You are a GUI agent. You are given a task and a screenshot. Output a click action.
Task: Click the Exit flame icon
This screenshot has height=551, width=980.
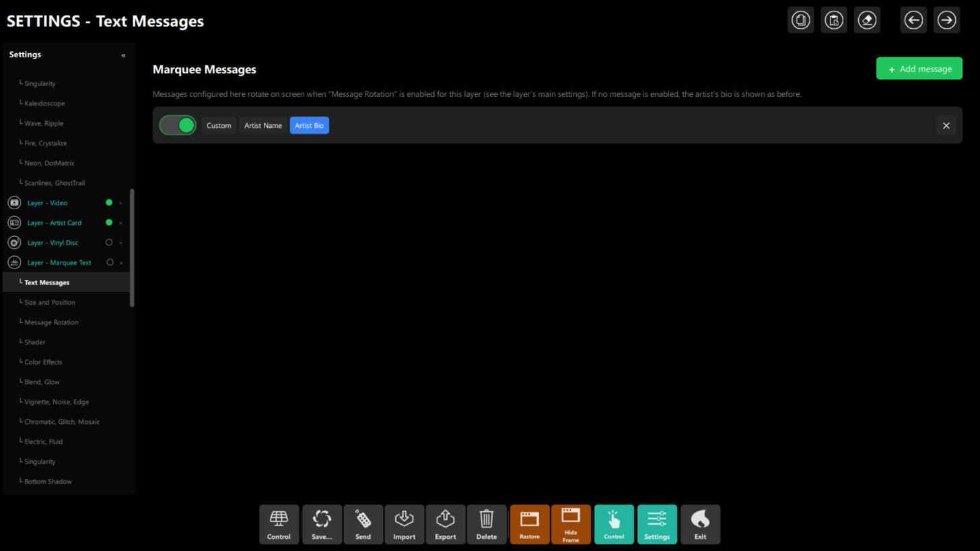coord(700,524)
